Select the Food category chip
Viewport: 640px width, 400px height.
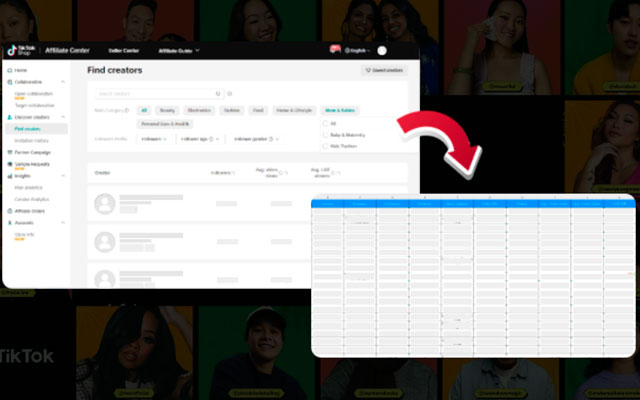coord(258,111)
